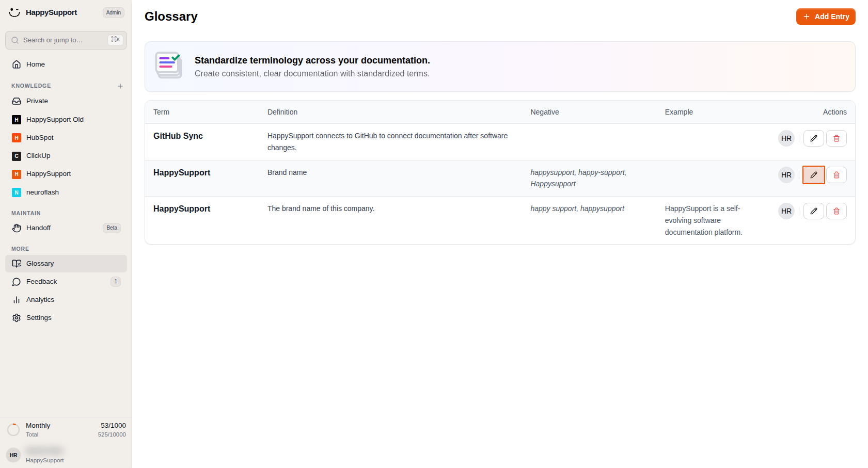Click the GitHub Sync term
Image resolution: width=868 pixels, height=468 pixels.
178,136
